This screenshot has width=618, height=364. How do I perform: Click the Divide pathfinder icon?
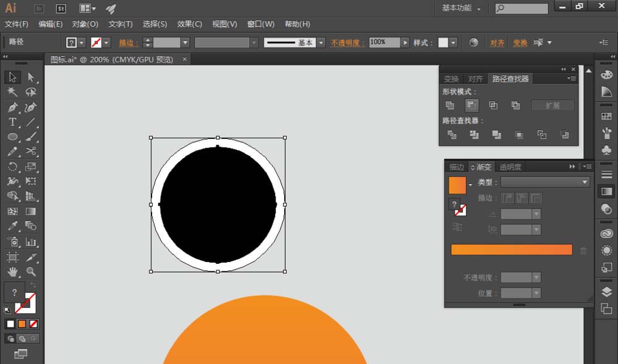[x=452, y=135]
